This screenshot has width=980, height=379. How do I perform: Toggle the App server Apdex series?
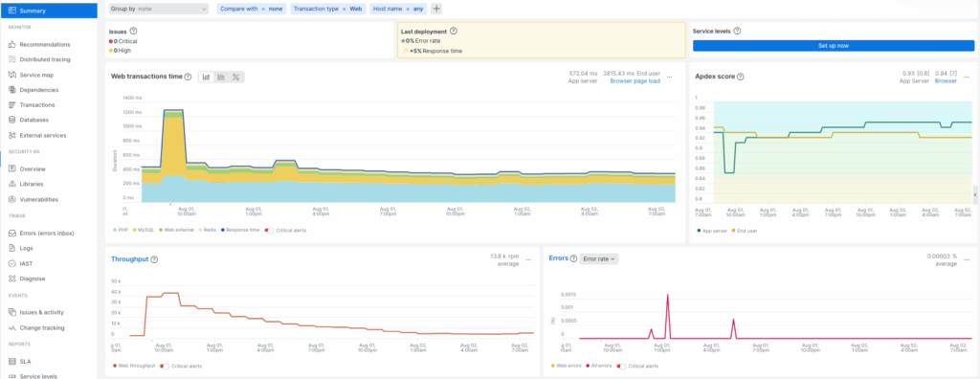pos(712,231)
